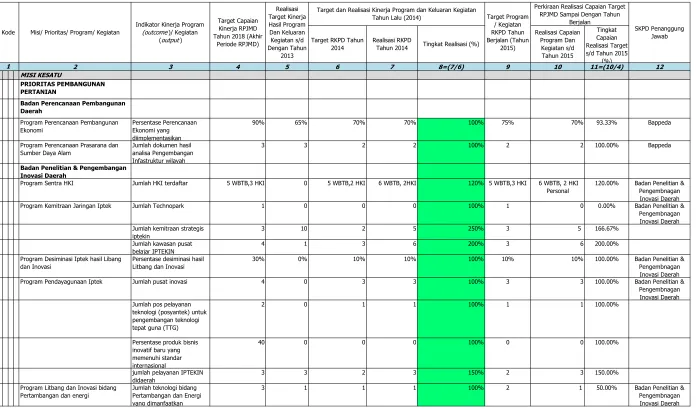
Task: Select "Program Litbang dan Inovasi bidang Pertambangan dan energi"
Action: click(x=75, y=395)
